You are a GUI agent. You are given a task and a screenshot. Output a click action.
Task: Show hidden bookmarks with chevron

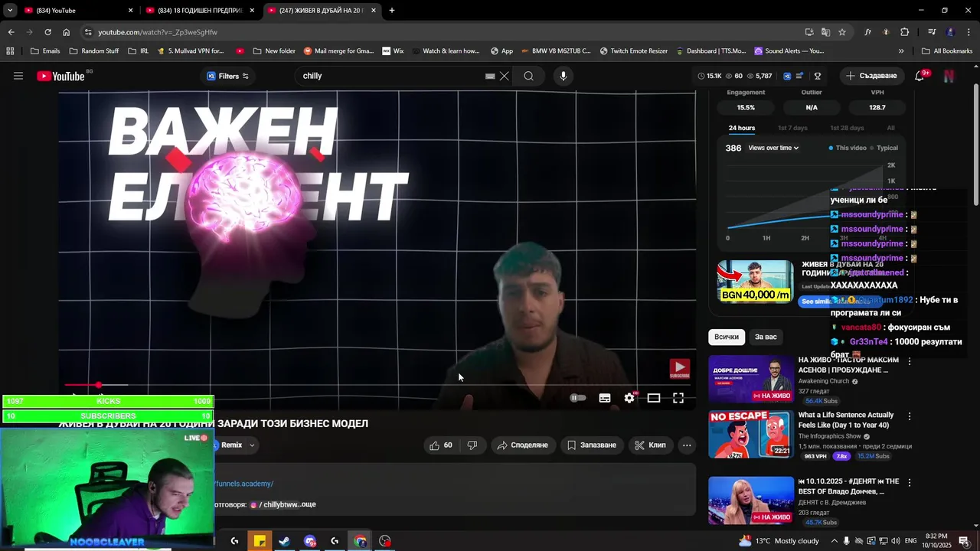pyautogui.click(x=901, y=51)
